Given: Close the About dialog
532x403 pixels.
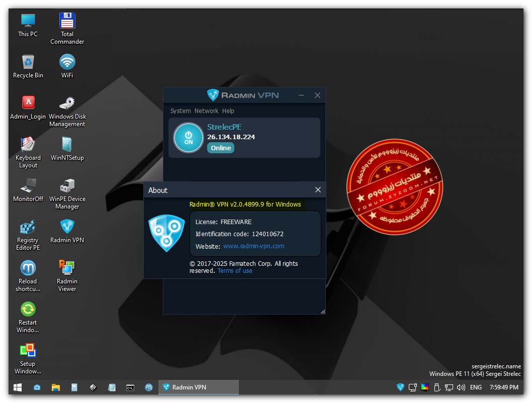Looking at the screenshot, I should [x=318, y=190].
